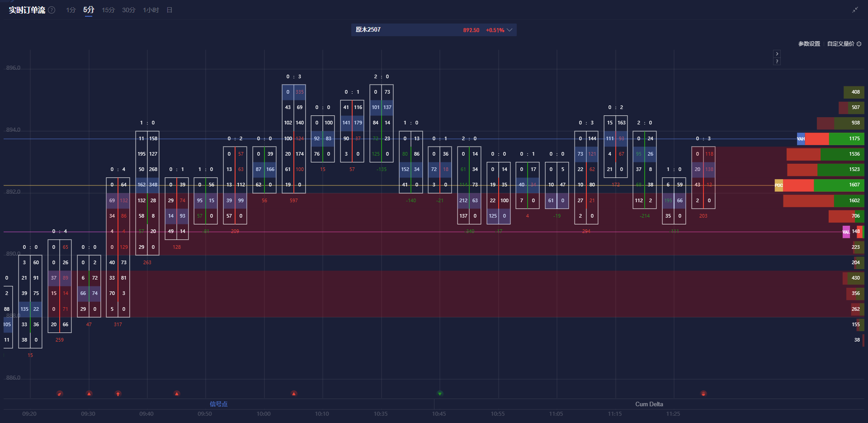Image resolution: width=868 pixels, height=423 pixels.
Task: Switch to the 15分 timeframe tab
Action: click(x=108, y=10)
